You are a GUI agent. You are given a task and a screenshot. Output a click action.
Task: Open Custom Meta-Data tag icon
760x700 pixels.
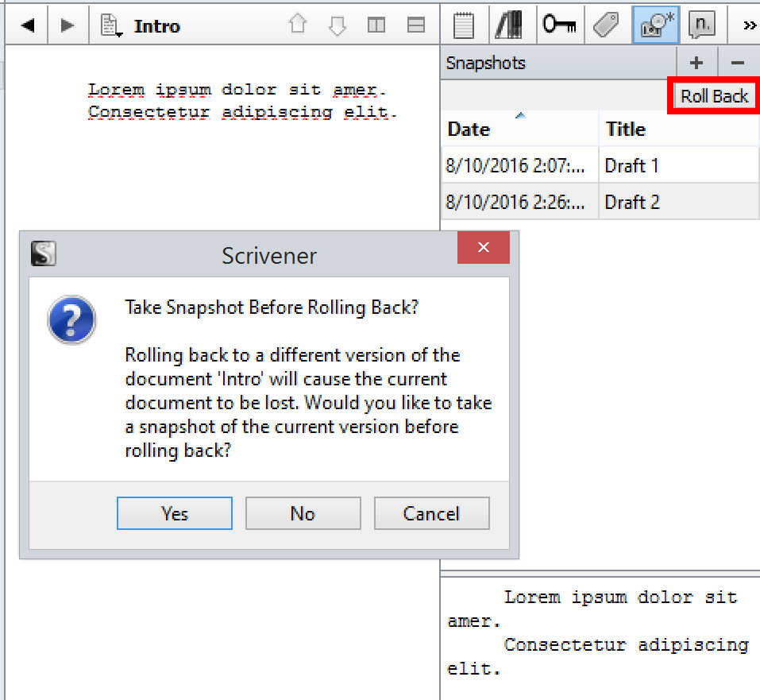click(607, 25)
